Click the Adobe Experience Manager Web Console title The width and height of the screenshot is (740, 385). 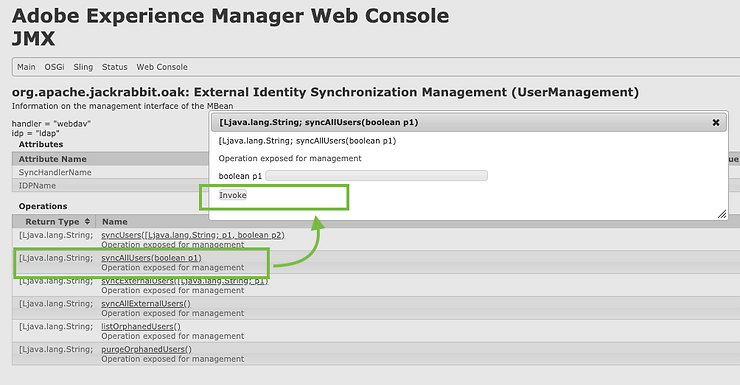pos(230,16)
